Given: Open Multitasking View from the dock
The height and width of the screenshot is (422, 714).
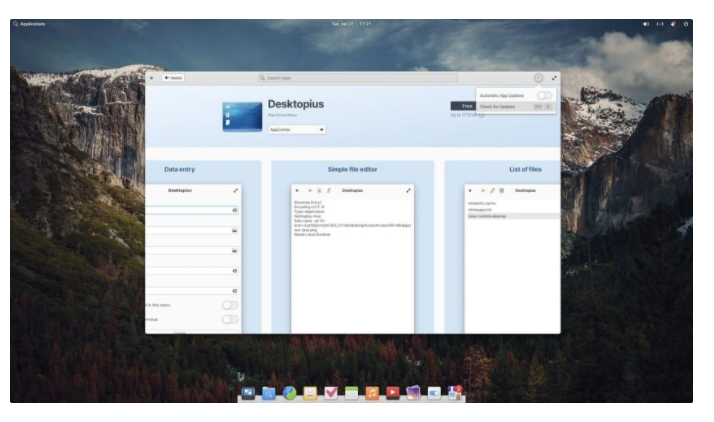Looking at the screenshot, I should (x=248, y=393).
